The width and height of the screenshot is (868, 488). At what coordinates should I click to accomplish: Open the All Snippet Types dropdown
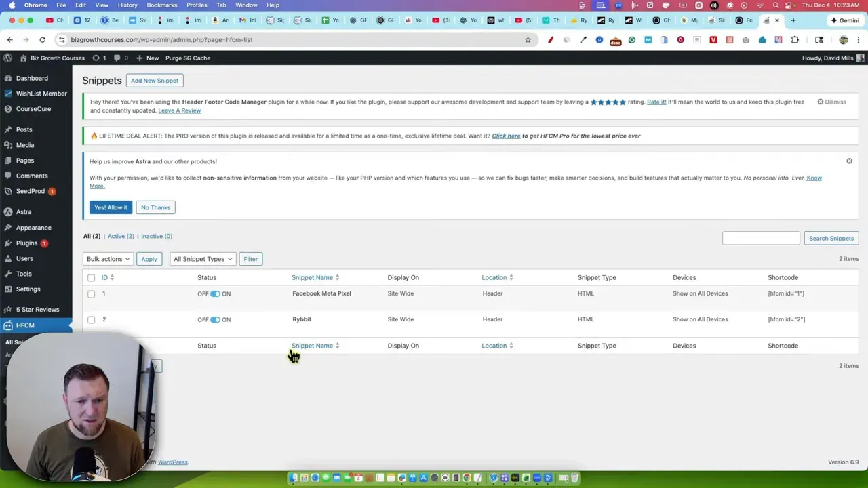[202, 258]
